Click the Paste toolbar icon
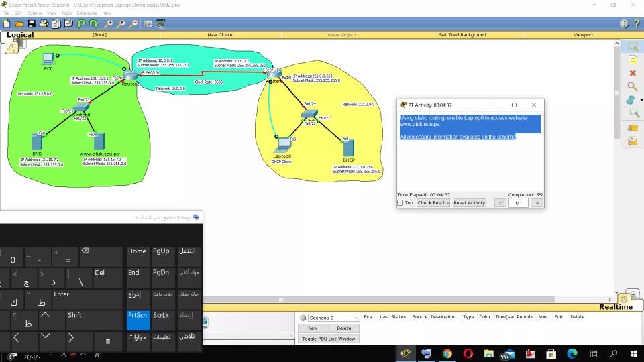Viewport: 644px width, 362px height. click(x=68, y=24)
